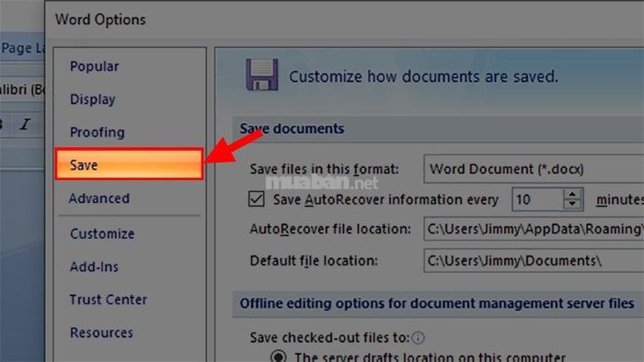
Task: Open the Page Layout ribbon tab
Action: 23,48
